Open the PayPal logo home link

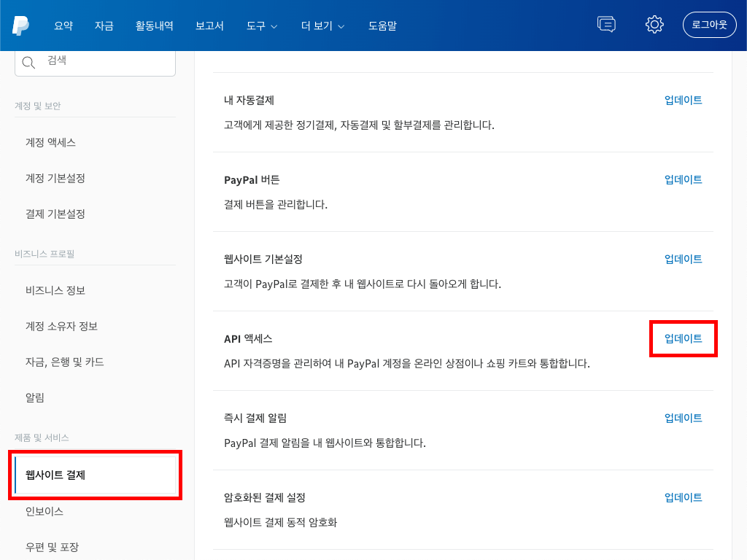(x=20, y=26)
